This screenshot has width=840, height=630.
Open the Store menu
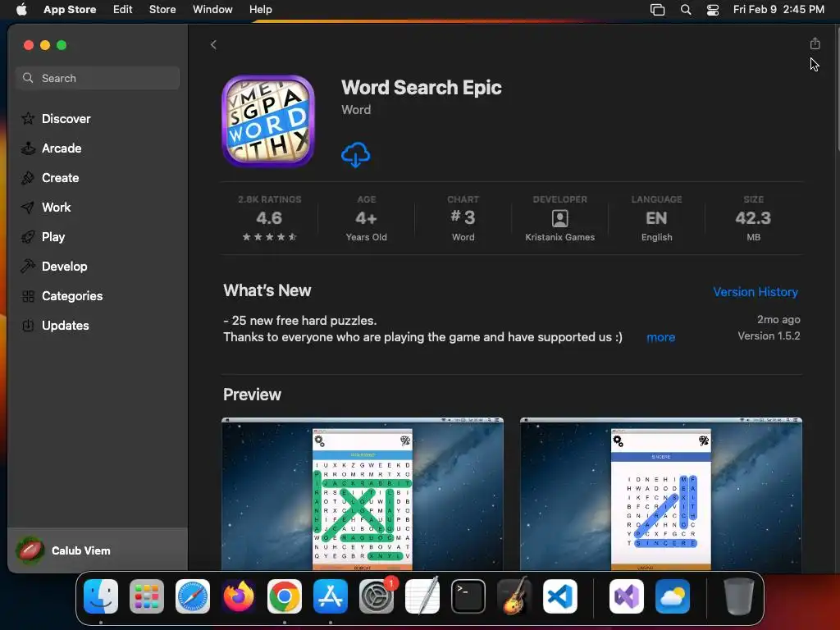(x=162, y=10)
